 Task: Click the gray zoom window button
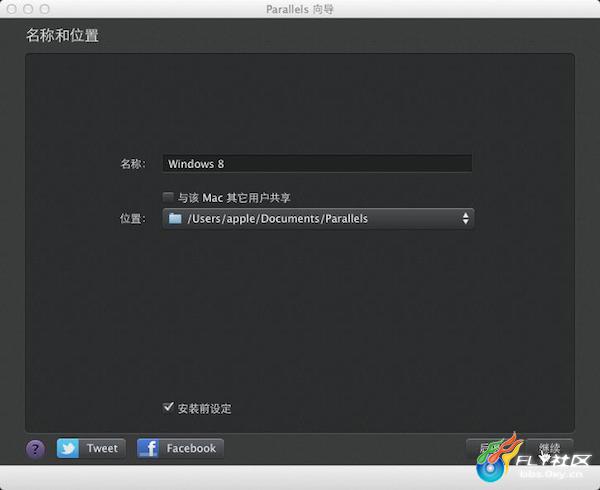45,9
